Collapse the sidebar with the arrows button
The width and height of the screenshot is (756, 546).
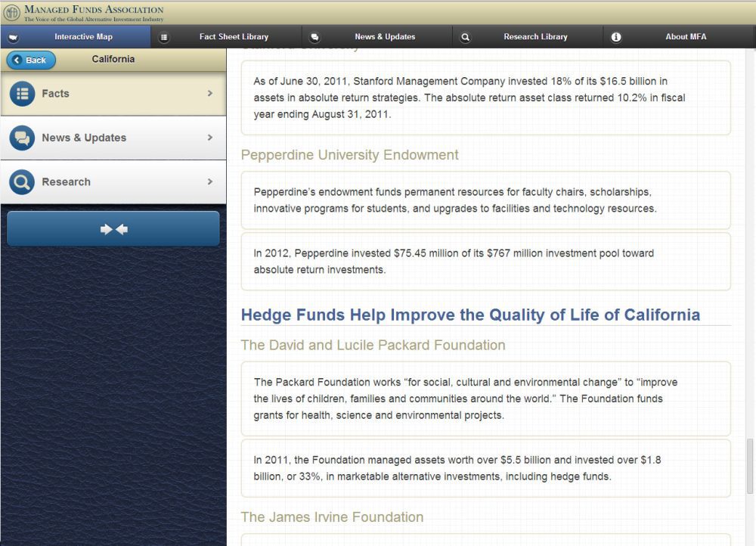click(x=113, y=228)
